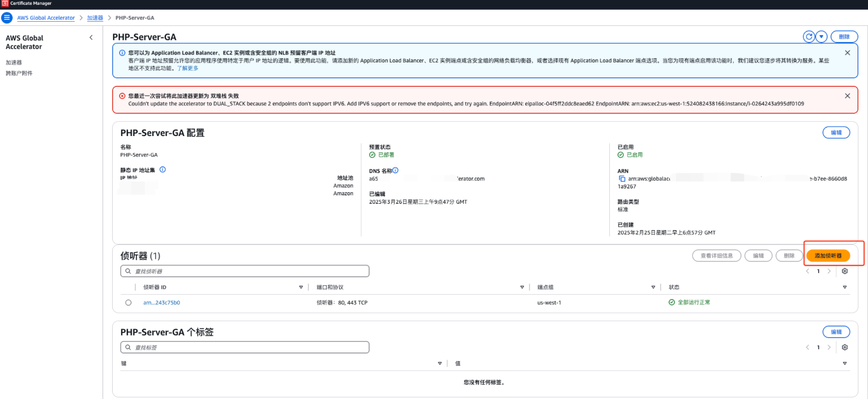Image resolution: width=868 pixels, height=399 pixels.
Task: Focus the 查找标签 search field
Action: pyautogui.click(x=245, y=348)
